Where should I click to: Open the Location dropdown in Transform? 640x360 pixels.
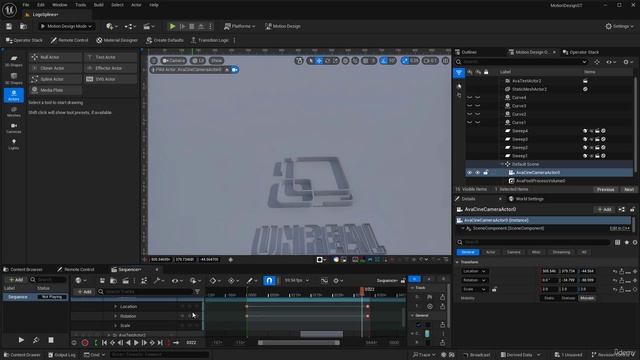474,271
